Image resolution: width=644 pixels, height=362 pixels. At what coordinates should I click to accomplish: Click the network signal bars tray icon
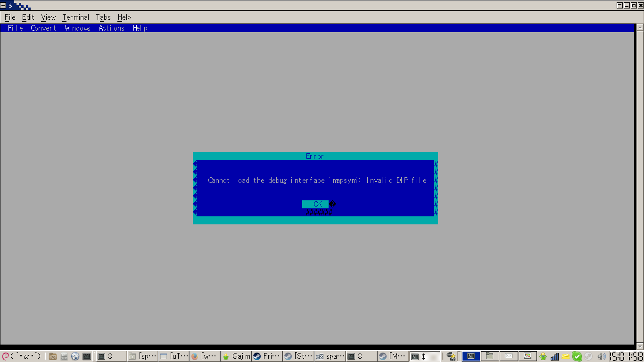coord(555,356)
